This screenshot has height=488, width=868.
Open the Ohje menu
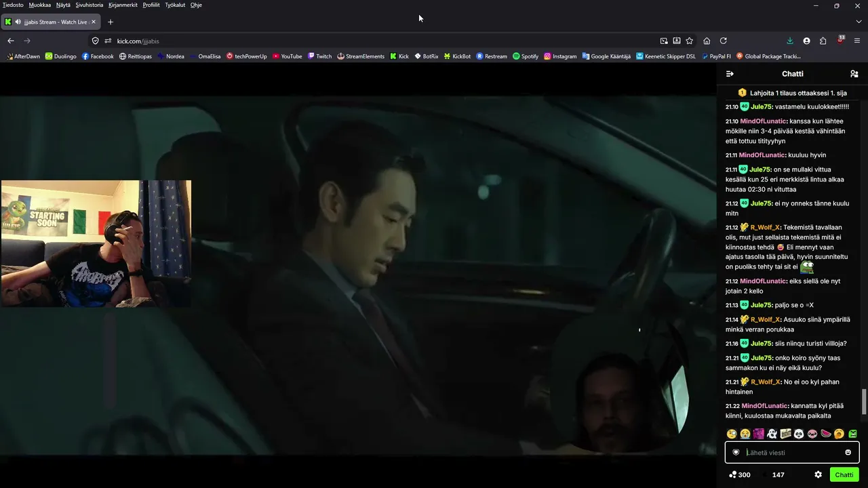[x=196, y=5]
